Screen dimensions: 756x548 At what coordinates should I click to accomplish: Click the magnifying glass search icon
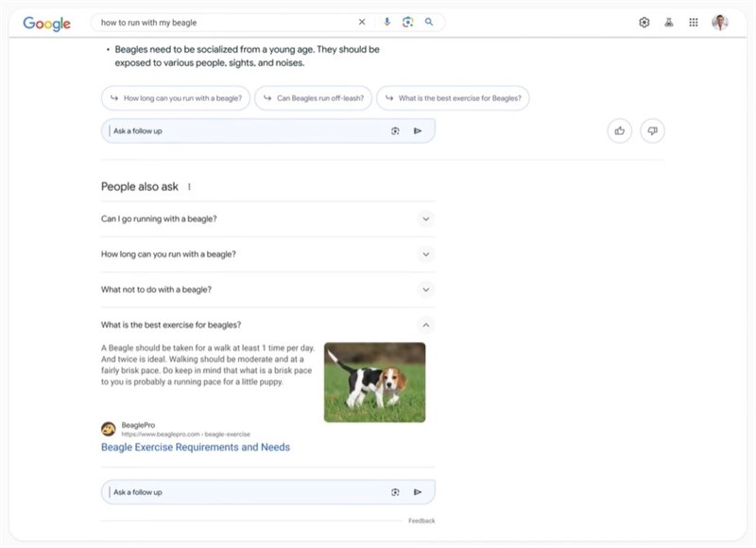pyautogui.click(x=429, y=23)
